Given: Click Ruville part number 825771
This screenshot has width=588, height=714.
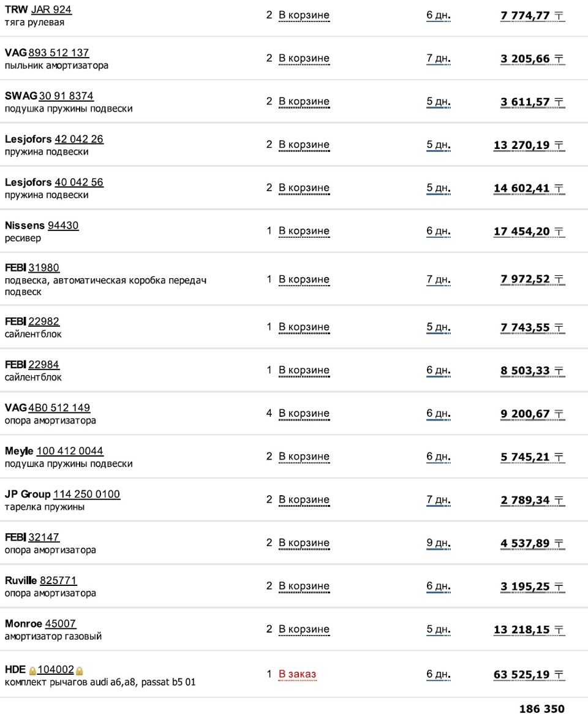Looking at the screenshot, I should (58, 580).
